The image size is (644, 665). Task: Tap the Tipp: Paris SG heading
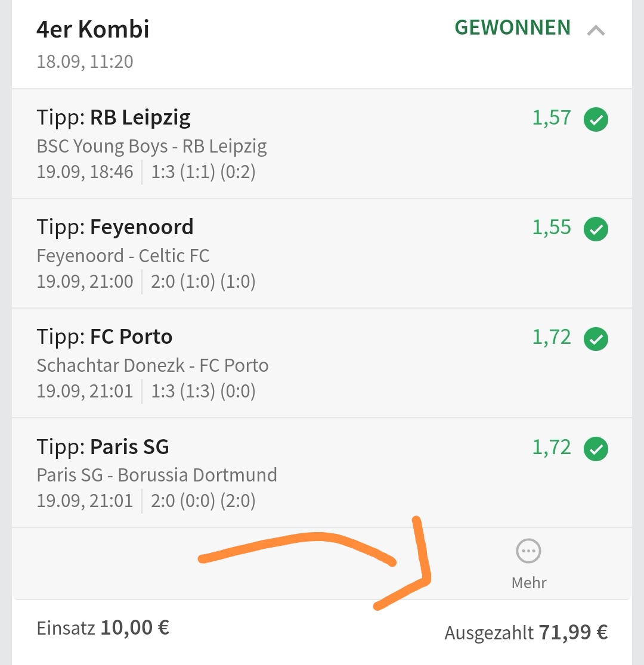(103, 446)
